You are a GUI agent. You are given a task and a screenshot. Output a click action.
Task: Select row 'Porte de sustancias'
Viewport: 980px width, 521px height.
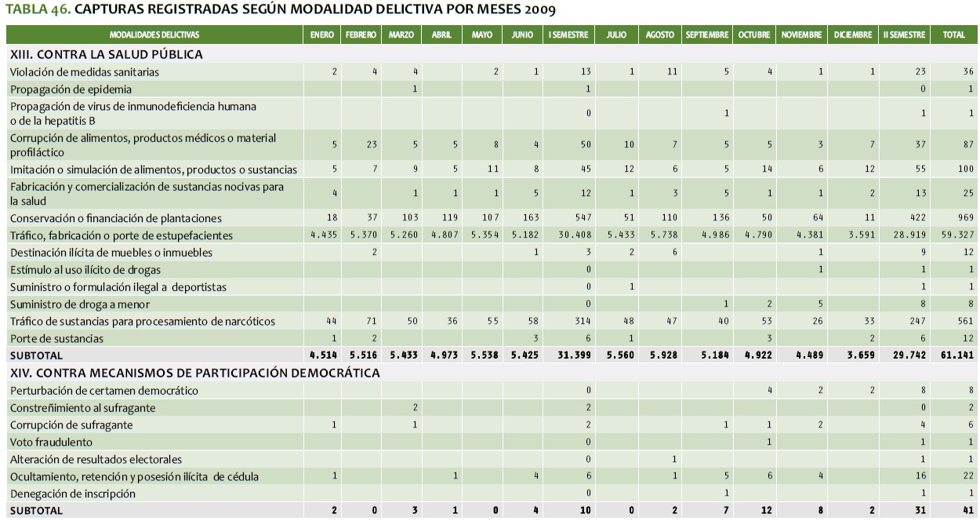(492, 338)
